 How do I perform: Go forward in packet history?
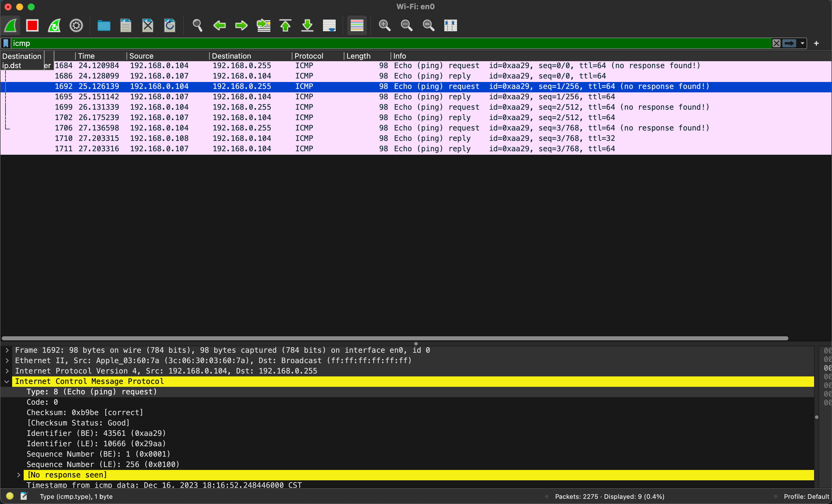pyautogui.click(x=242, y=25)
